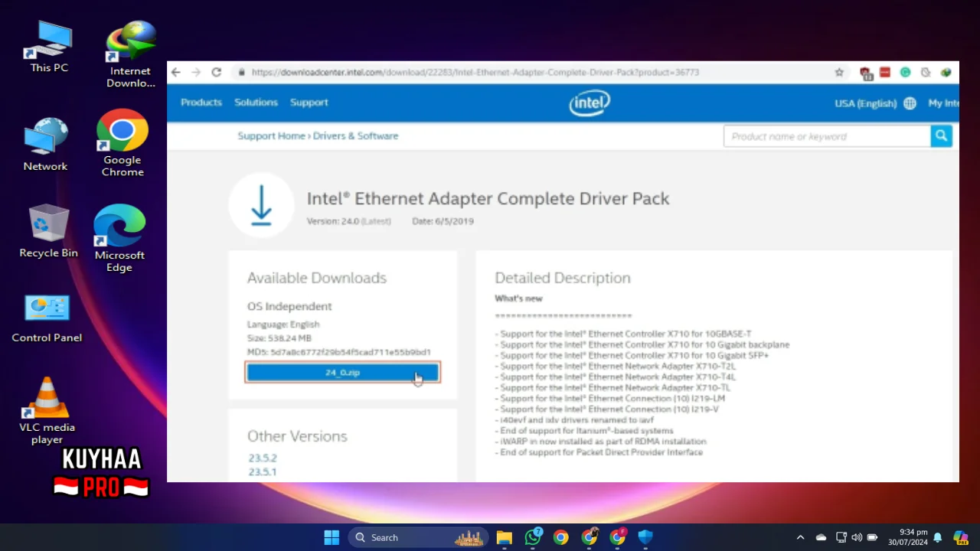The image size is (980, 551).
Task: Focus the Product name or keyword field
Action: coord(827,136)
